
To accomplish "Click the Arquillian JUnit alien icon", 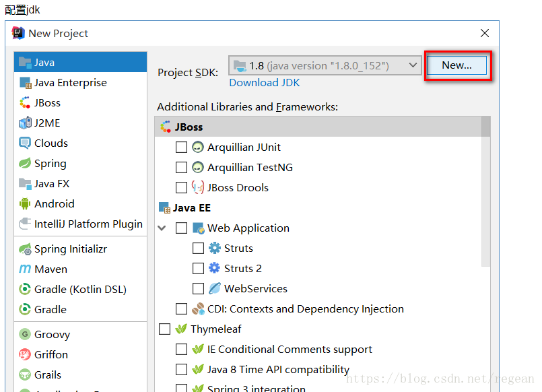I will (x=198, y=148).
